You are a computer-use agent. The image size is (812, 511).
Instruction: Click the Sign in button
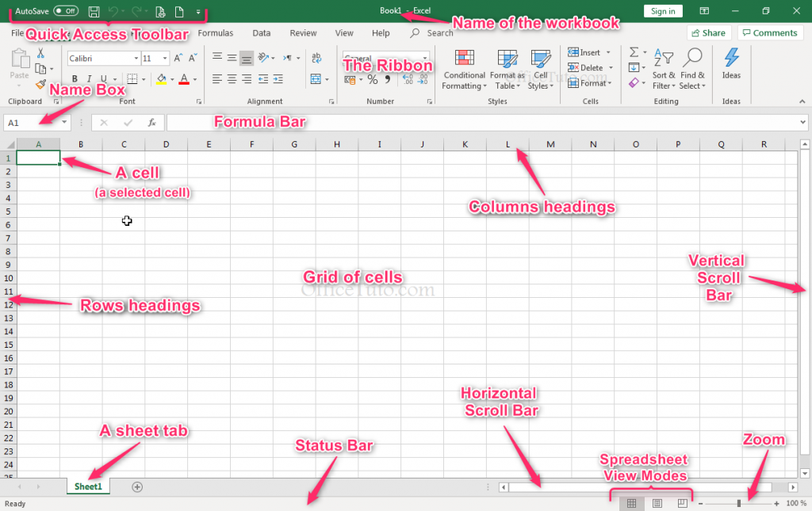tap(661, 11)
